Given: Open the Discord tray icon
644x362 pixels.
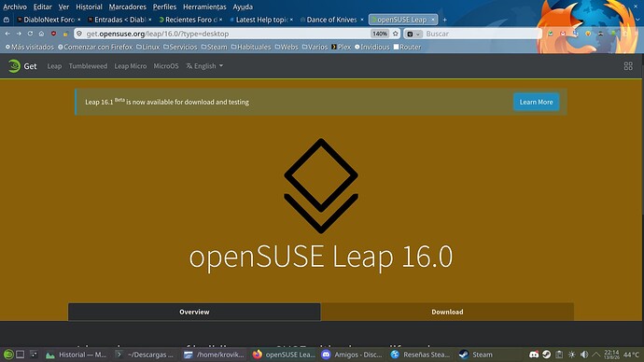Looking at the screenshot, I should coord(534,355).
